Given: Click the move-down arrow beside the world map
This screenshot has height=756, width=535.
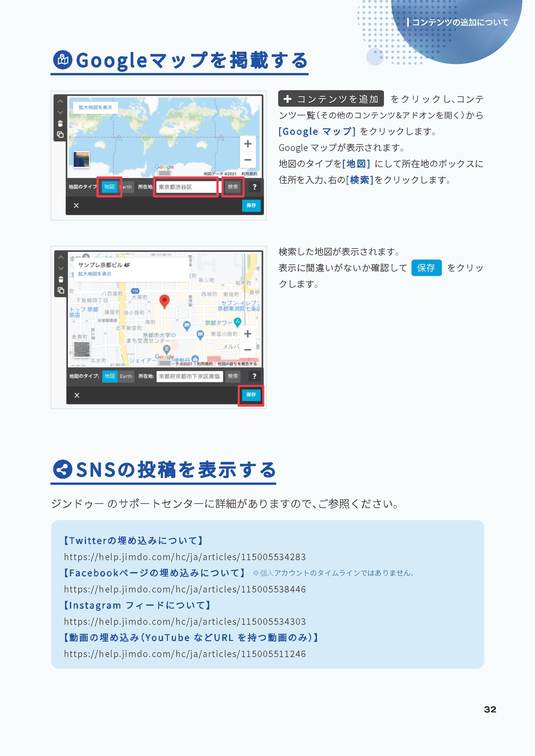Looking at the screenshot, I should 60,112.
